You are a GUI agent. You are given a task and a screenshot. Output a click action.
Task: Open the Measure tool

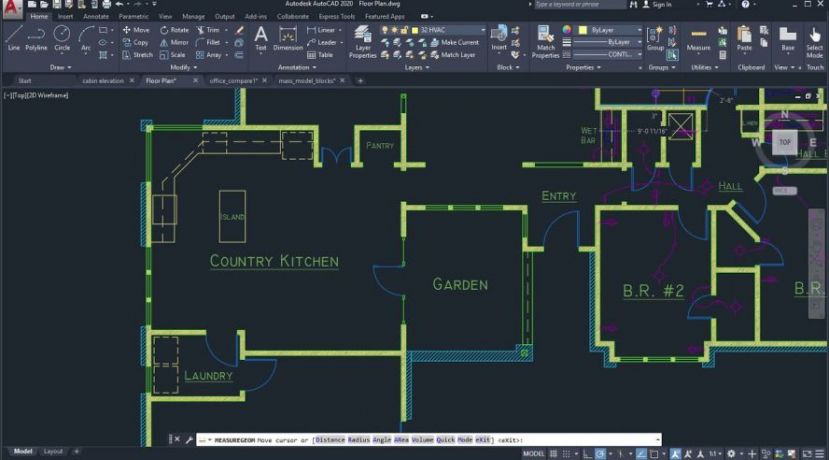(x=698, y=38)
